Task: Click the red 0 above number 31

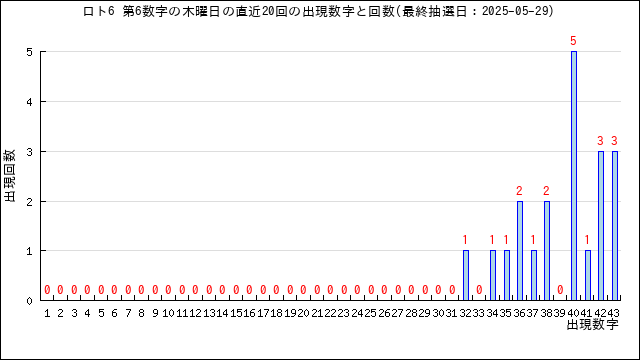Action: [452, 290]
